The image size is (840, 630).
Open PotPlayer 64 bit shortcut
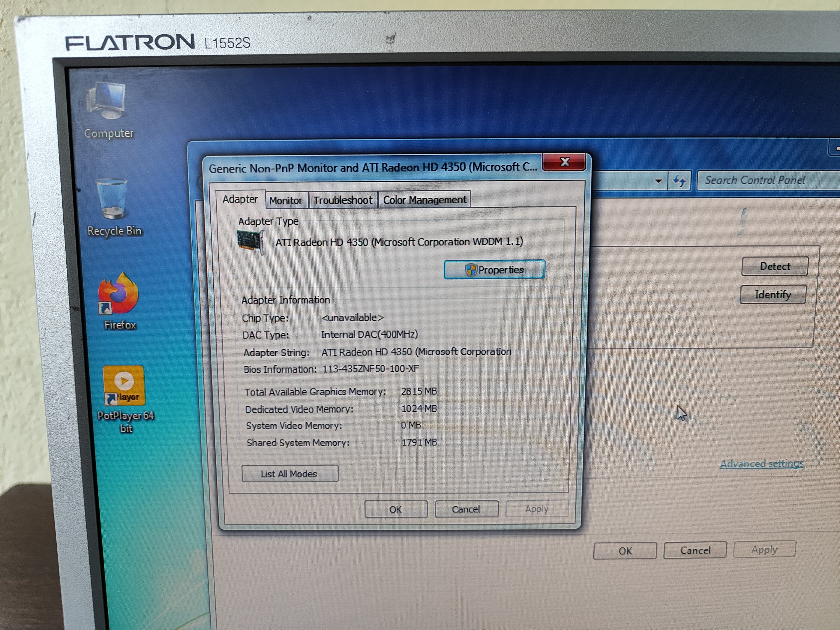(124, 387)
